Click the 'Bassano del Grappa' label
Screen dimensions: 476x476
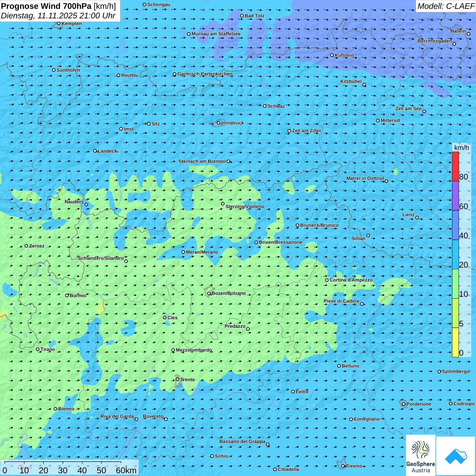242,441
